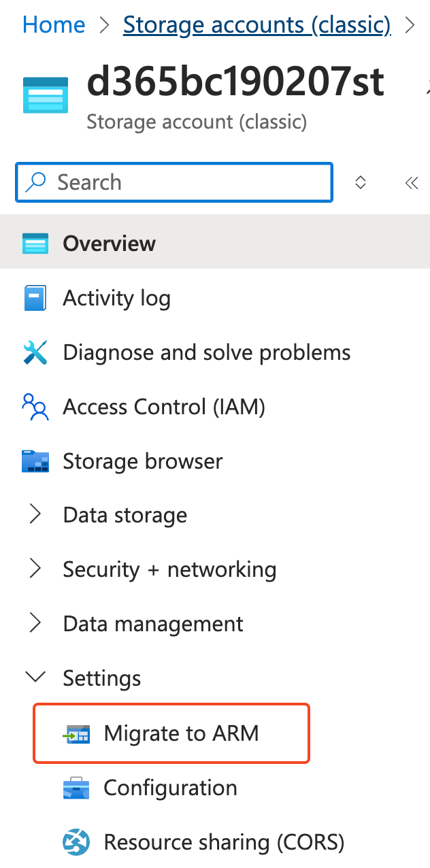The image size is (430, 868).
Task: Expand the Security + networking section
Action: [x=35, y=569]
